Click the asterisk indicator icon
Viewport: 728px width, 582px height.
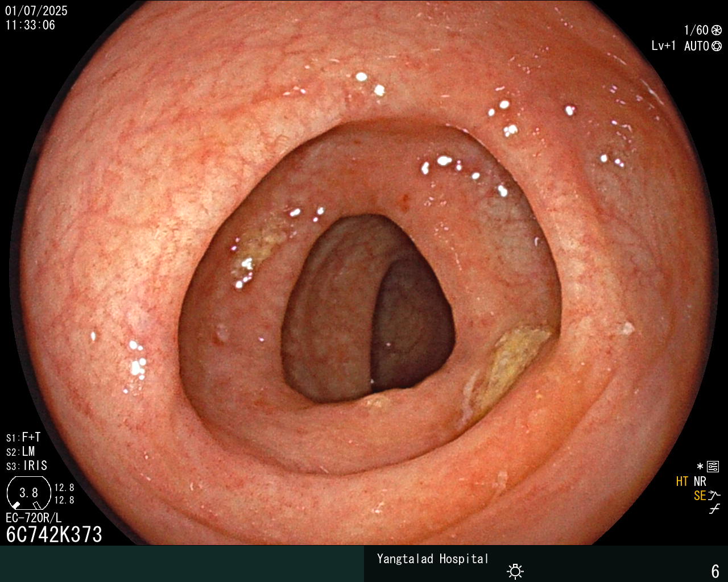pos(700,467)
